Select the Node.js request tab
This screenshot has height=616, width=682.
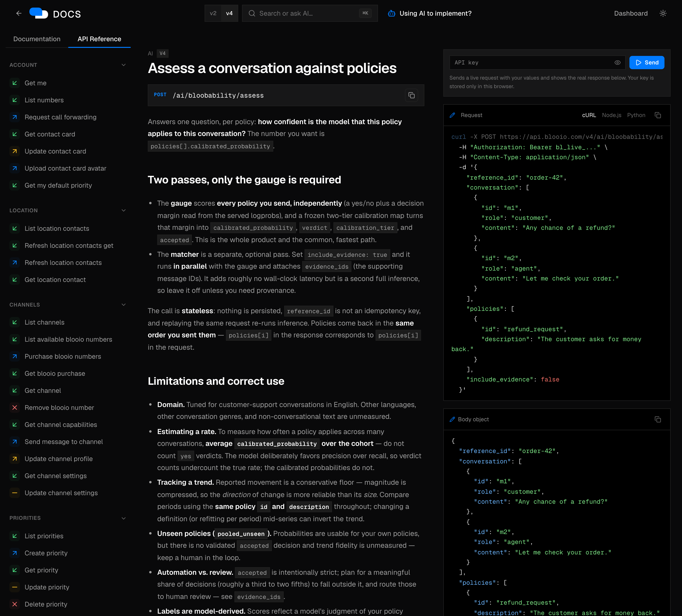[611, 115]
